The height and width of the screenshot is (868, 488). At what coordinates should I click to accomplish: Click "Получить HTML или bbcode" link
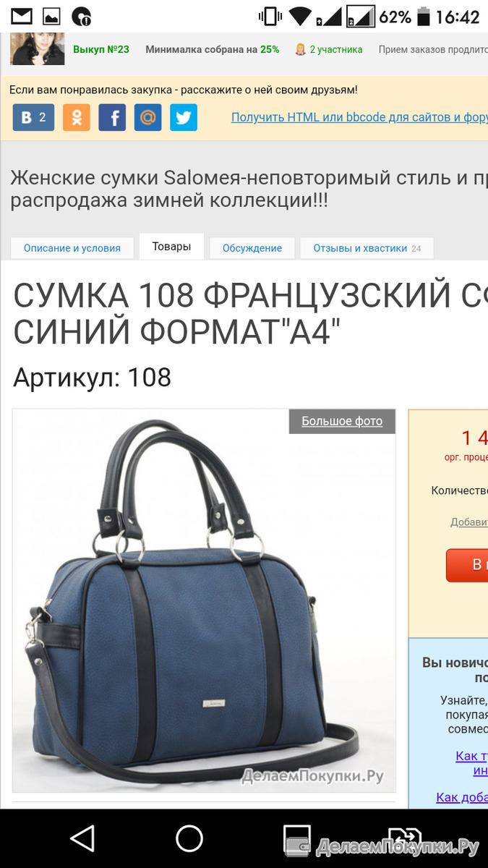point(359,117)
